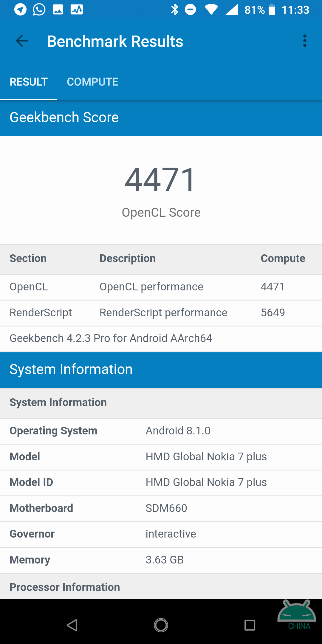Tap the Section column header
Viewport: 322px width, 644px height.
(28, 258)
